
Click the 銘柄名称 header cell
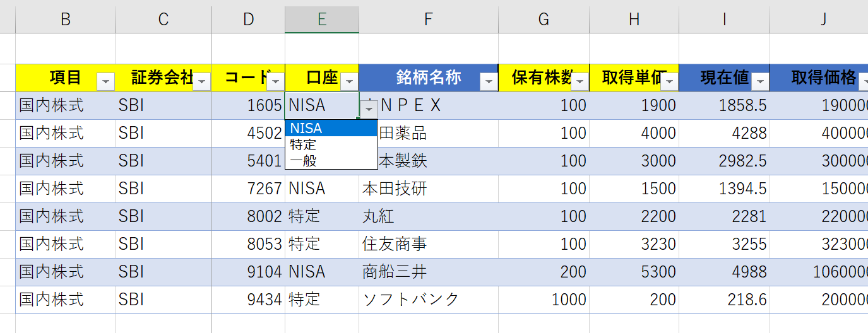point(429,78)
